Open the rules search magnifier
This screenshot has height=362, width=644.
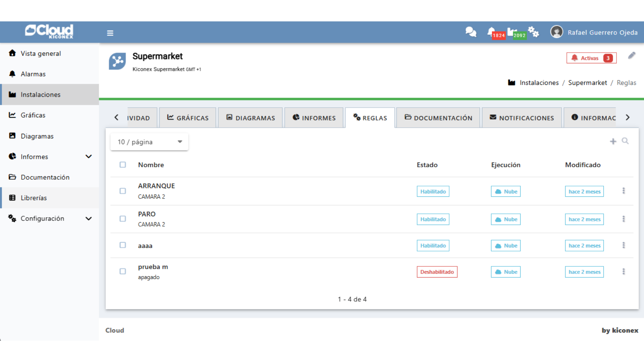click(625, 141)
